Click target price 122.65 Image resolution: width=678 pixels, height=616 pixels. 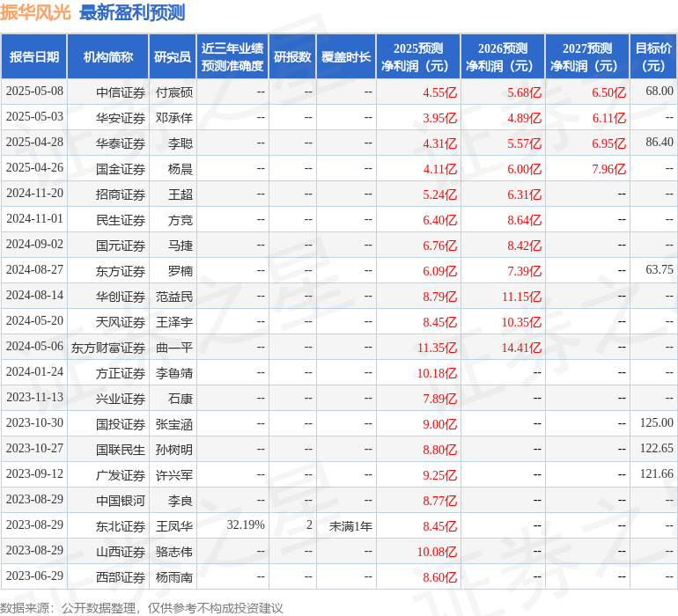click(x=656, y=448)
